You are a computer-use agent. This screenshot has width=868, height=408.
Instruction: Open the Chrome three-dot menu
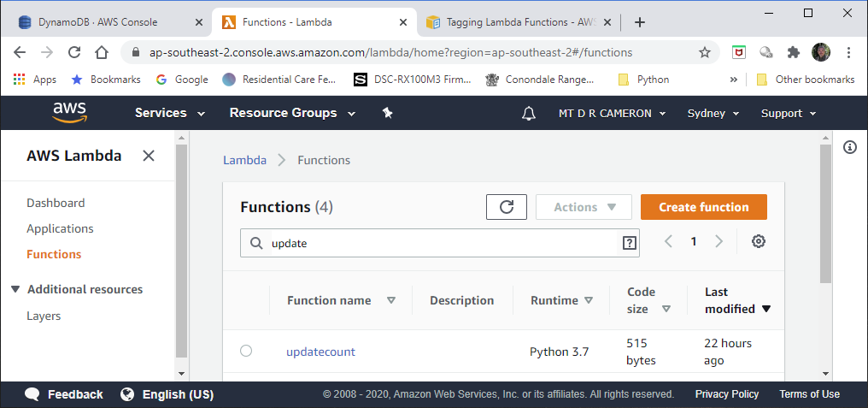pos(848,53)
